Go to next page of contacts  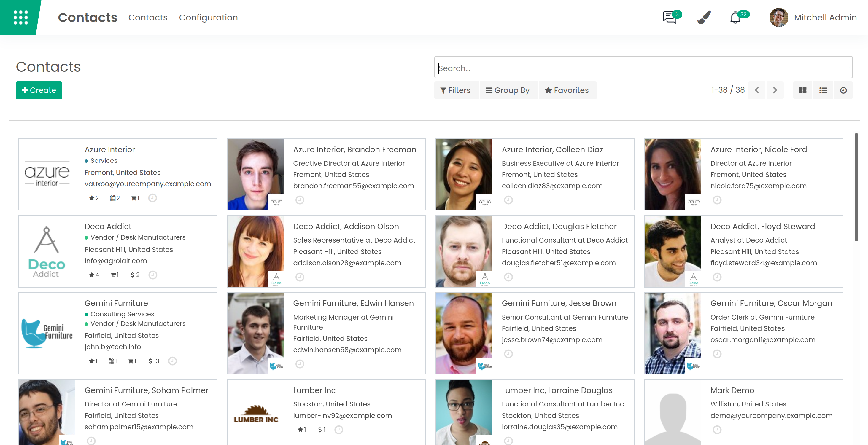coord(775,90)
